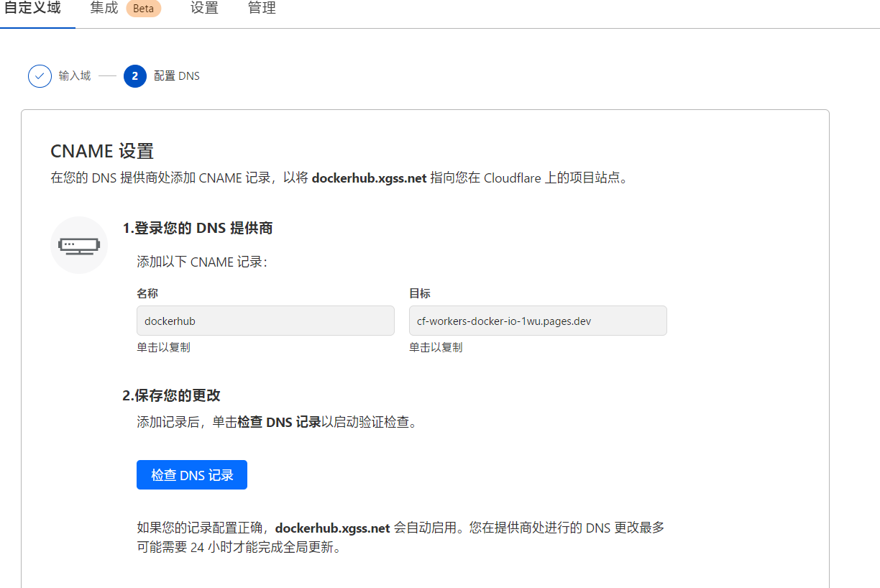Go to the 设置 tab

[x=204, y=9]
